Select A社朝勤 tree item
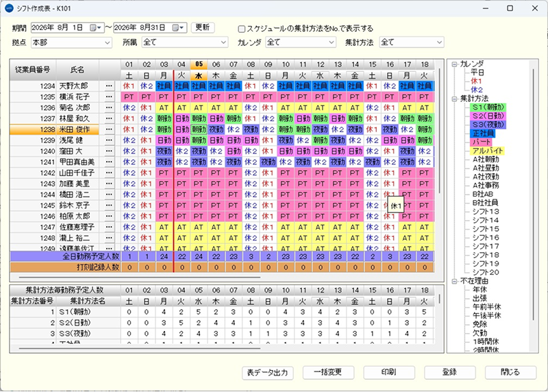The height and width of the screenshot is (392, 548). click(486, 160)
